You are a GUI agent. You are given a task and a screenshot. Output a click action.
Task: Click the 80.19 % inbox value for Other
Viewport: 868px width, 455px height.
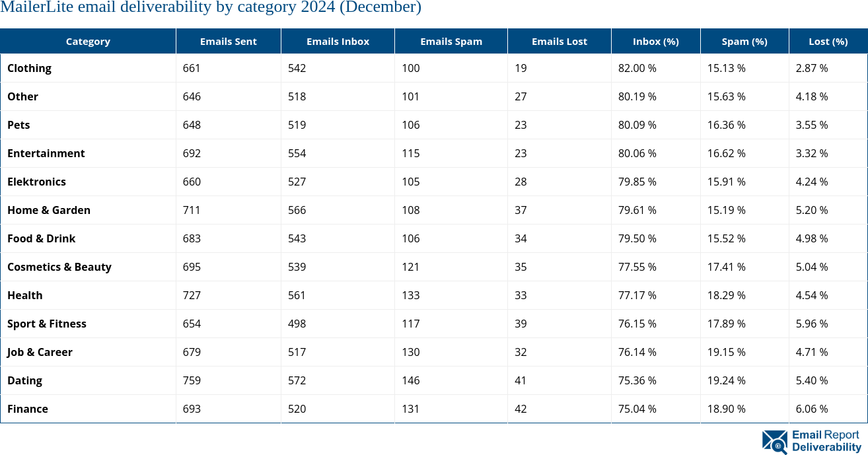pyautogui.click(x=637, y=96)
